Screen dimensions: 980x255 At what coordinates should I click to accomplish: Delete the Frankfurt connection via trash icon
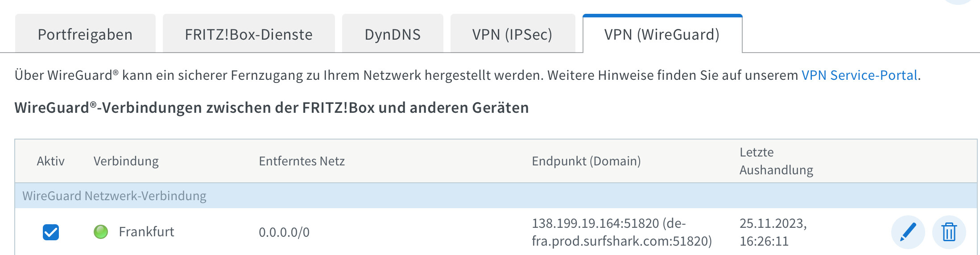point(949,232)
